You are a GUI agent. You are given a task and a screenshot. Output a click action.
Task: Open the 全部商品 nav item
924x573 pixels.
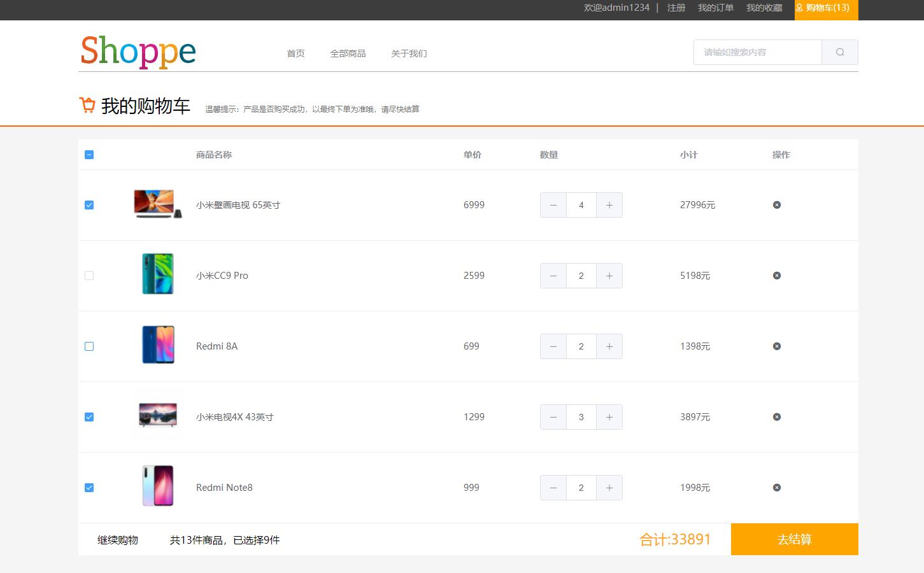tap(348, 53)
